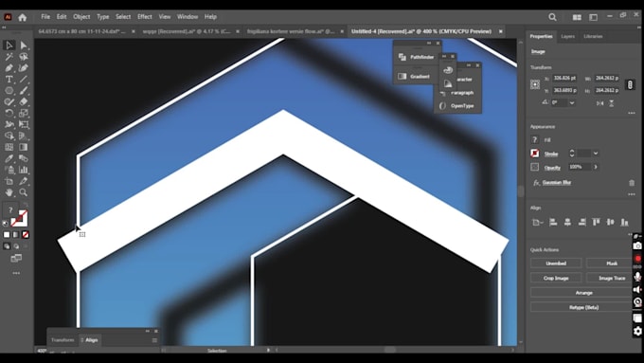Select the Lasso tool
This screenshot has height=363, width=644.
pos(24,57)
